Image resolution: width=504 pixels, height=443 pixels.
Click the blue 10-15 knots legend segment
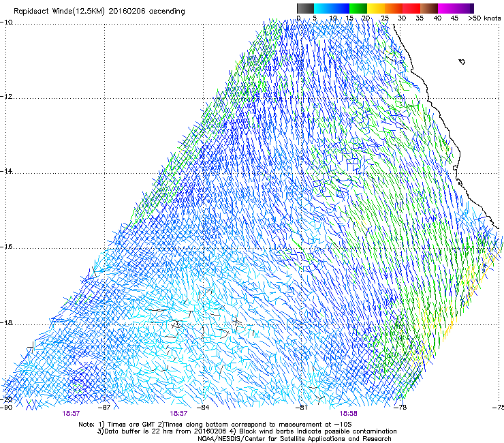click(341, 8)
